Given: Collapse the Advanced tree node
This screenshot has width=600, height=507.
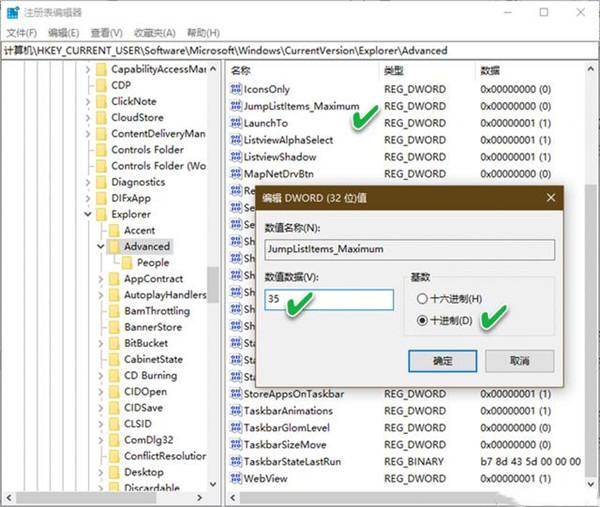Looking at the screenshot, I should click(x=101, y=246).
